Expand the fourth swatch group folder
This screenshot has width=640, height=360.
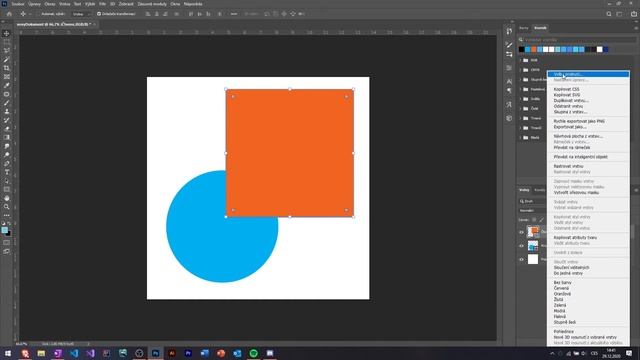(521, 89)
